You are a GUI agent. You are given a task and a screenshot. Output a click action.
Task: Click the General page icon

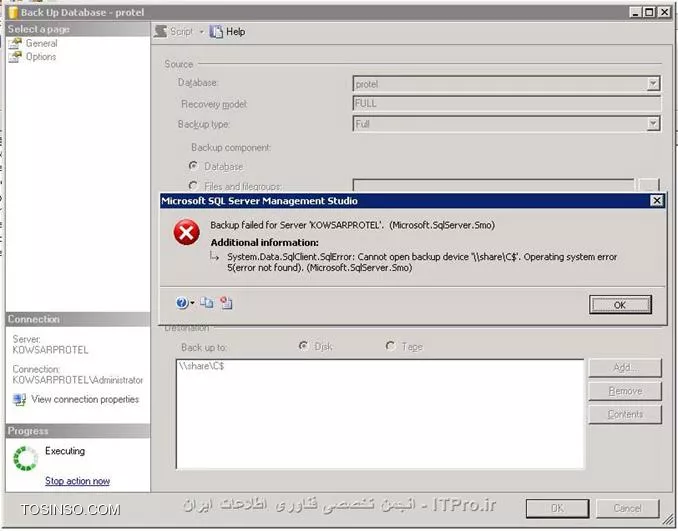click(15, 43)
